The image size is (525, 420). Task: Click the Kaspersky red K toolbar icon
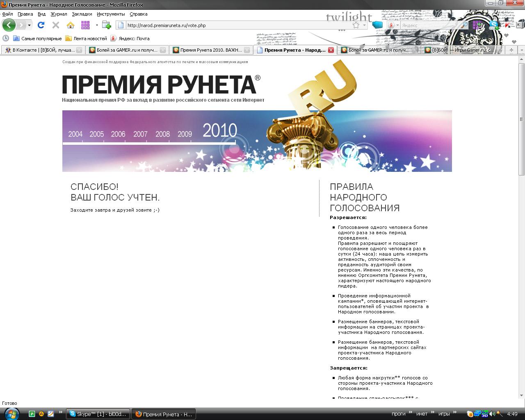click(x=508, y=25)
